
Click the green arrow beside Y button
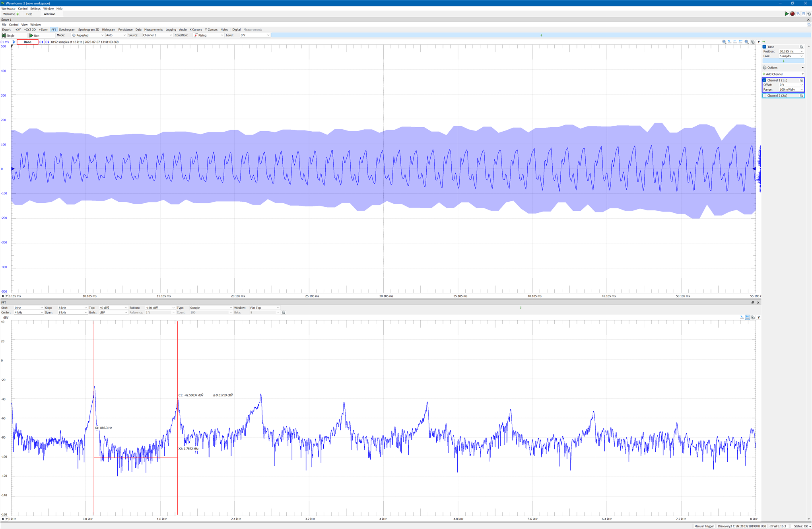click(x=764, y=42)
